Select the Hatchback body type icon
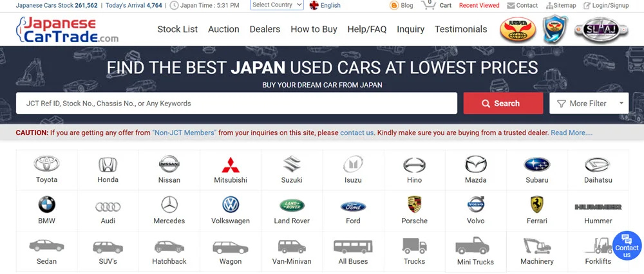 [x=169, y=246]
